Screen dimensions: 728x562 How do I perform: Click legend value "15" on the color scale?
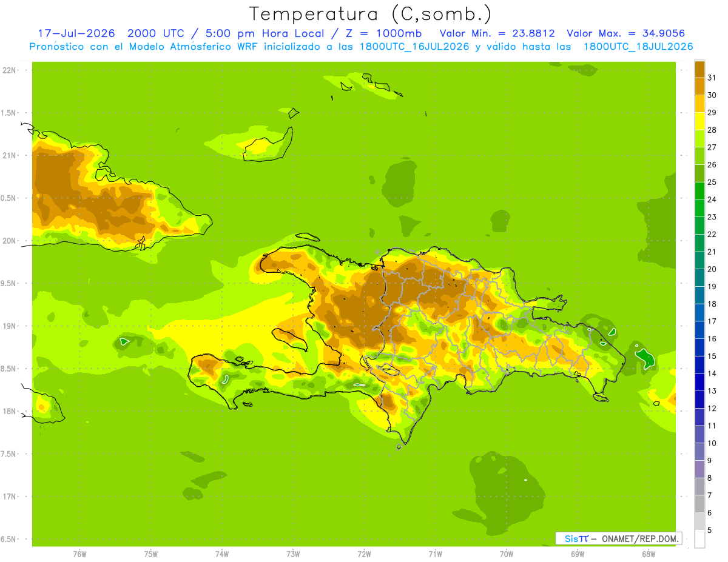tap(712, 356)
